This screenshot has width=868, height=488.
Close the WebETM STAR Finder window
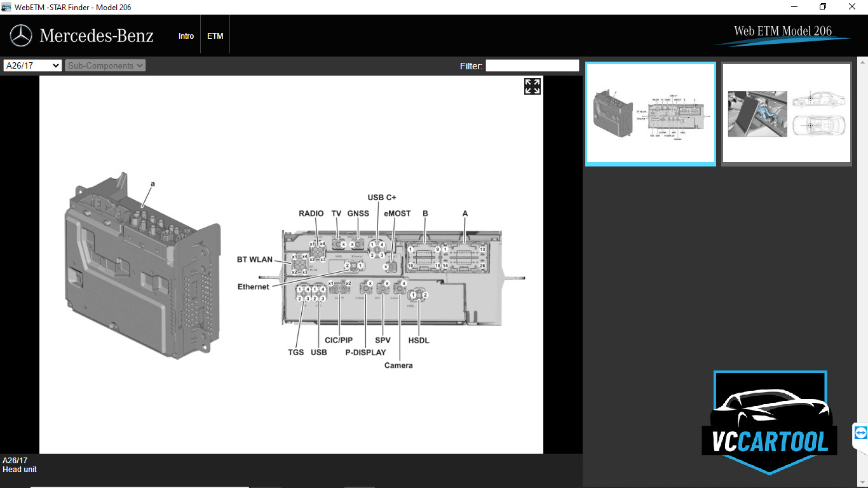click(x=852, y=7)
